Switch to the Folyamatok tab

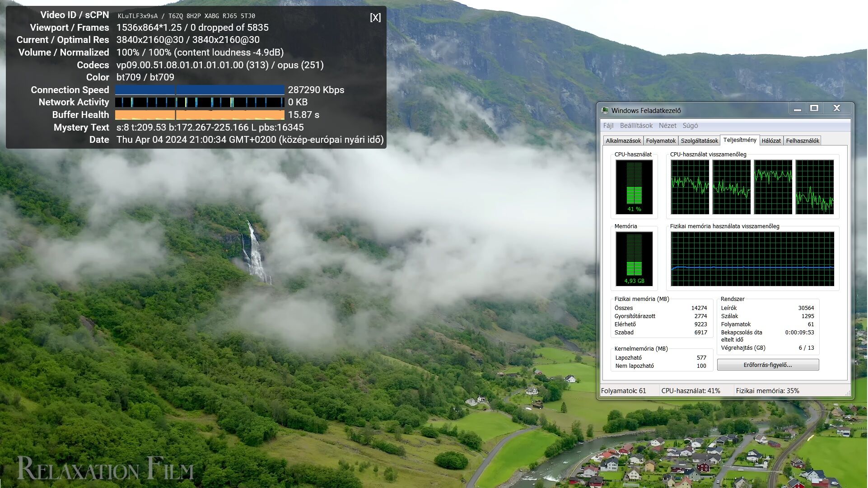click(661, 141)
